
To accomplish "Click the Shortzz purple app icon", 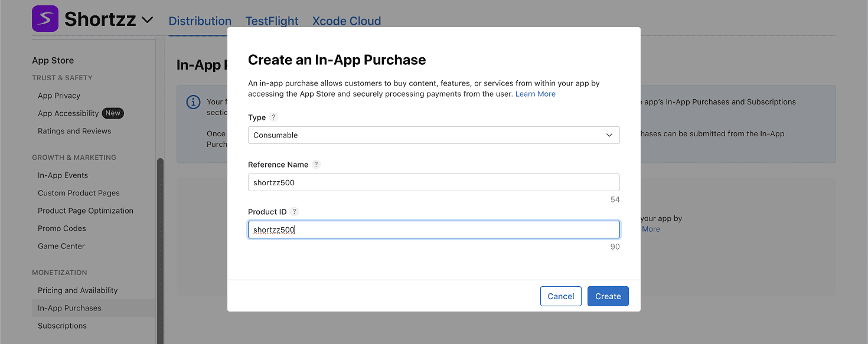I will point(45,19).
